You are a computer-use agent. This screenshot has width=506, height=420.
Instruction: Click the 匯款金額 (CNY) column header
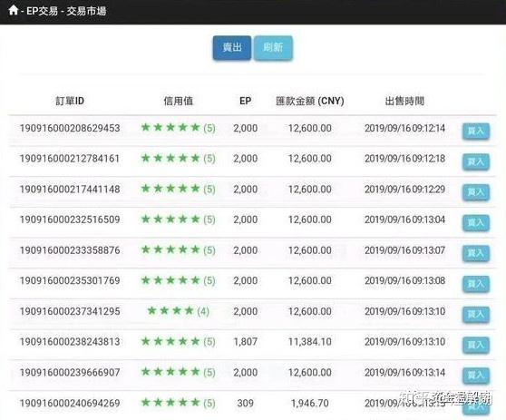(x=310, y=101)
